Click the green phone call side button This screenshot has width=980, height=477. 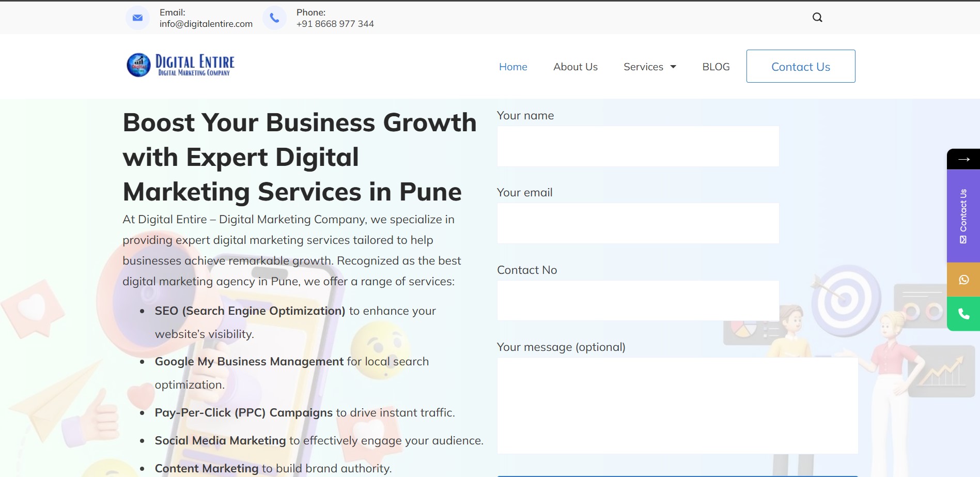[963, 314]
